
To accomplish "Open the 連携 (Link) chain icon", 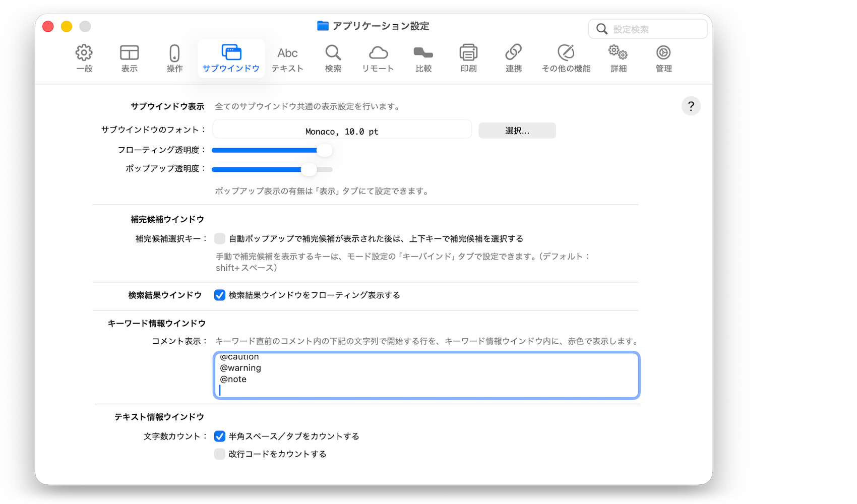I will click(x=514, y=58).
